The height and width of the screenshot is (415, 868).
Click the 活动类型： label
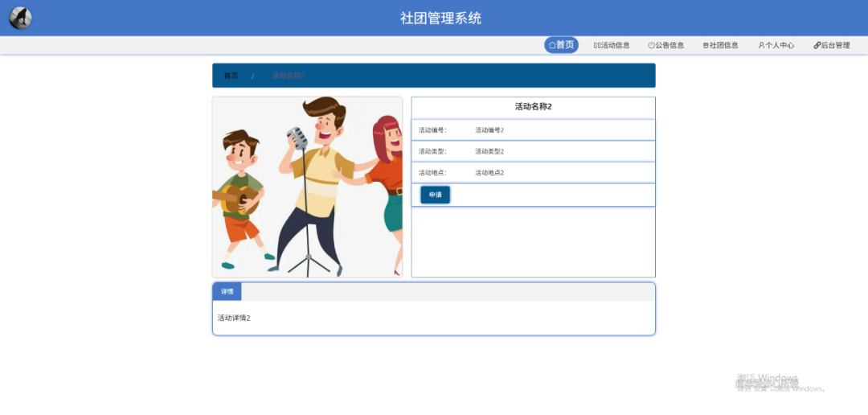pos(432,151)
